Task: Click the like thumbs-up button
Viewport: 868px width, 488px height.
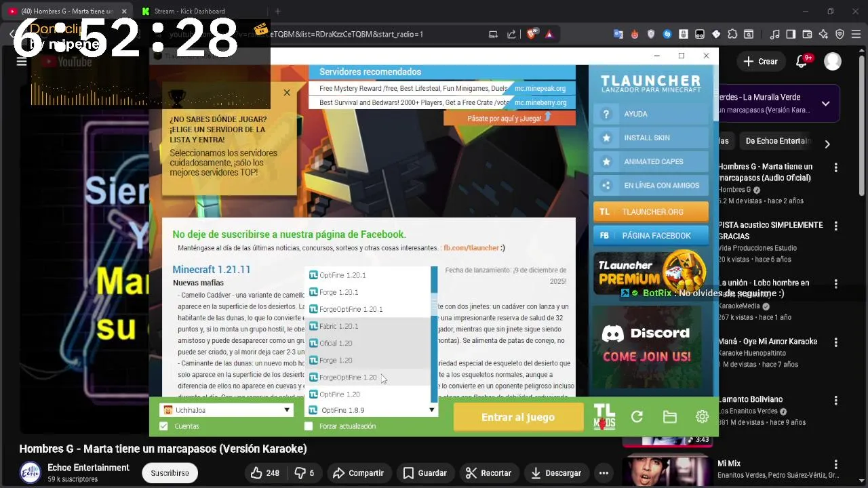Action: click(265, 473)
